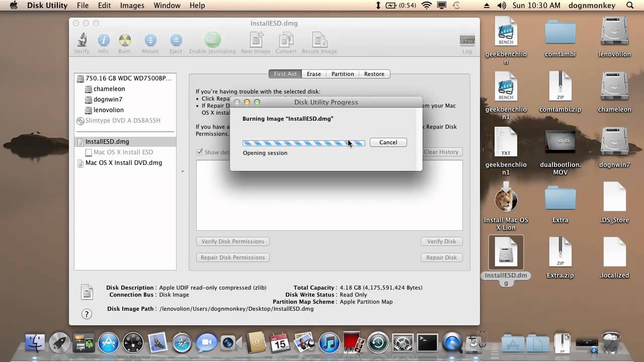Click the battery status indicator

pyautogui.click(x=401, y=6)
